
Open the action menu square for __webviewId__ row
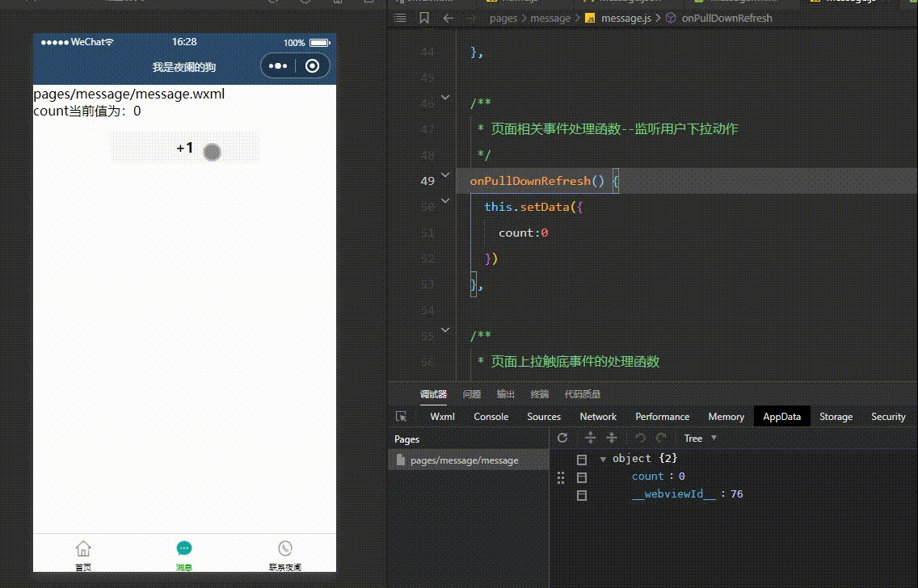tap(581, 495)
